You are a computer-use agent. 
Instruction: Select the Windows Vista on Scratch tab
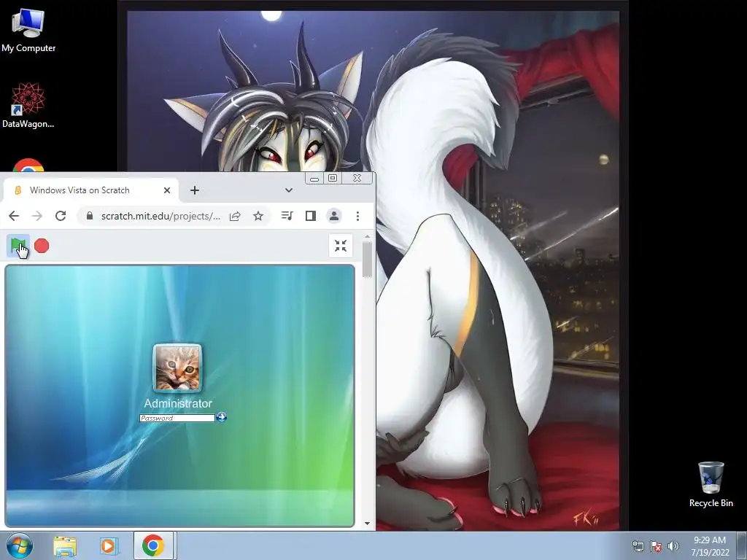90,190
